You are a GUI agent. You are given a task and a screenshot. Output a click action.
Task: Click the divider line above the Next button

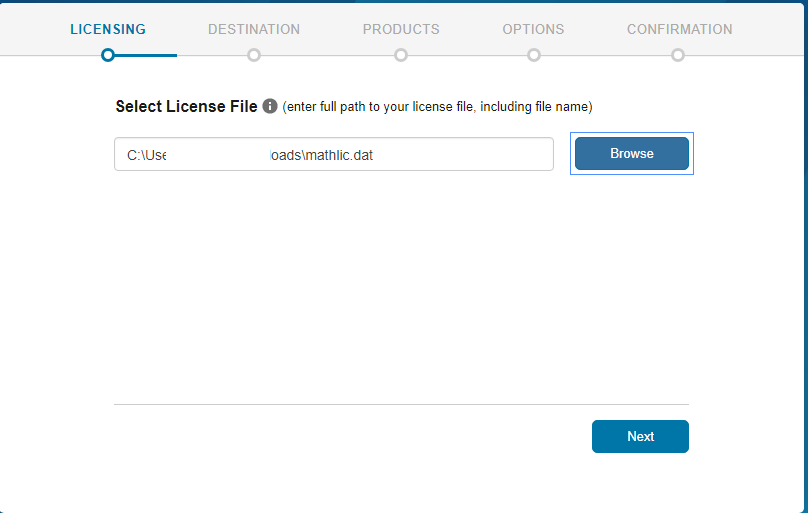(401, 404)
